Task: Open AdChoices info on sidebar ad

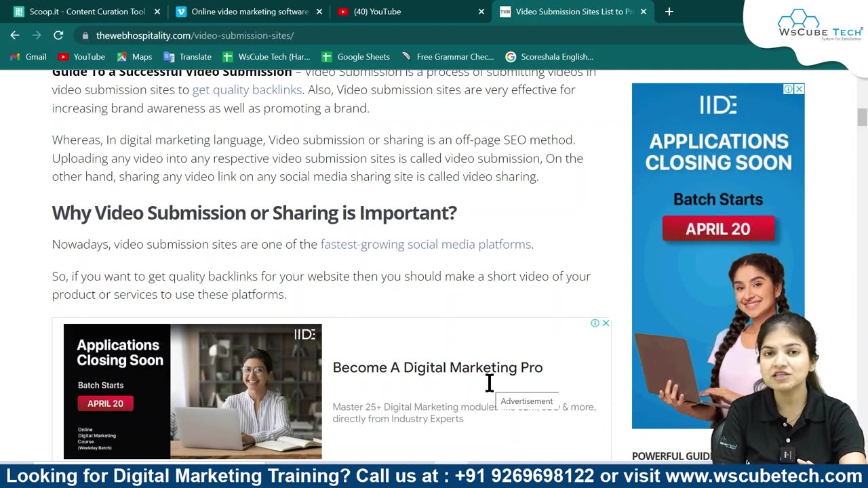Action: (x=789, y=89)
